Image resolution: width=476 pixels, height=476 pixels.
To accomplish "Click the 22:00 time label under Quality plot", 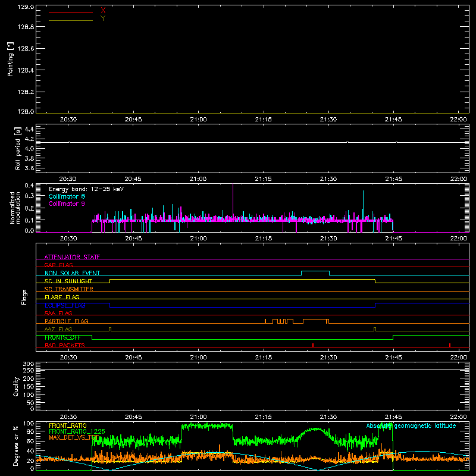I will 458,417.
